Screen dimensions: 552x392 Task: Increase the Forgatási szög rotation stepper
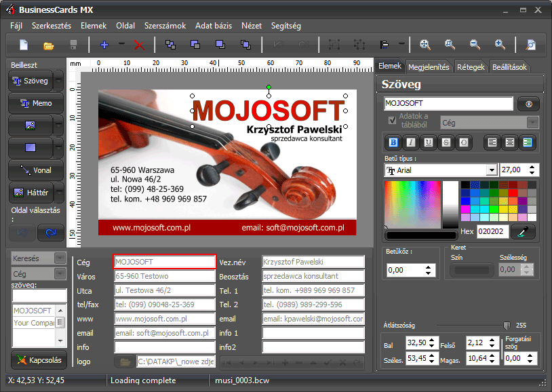(530, 356)
